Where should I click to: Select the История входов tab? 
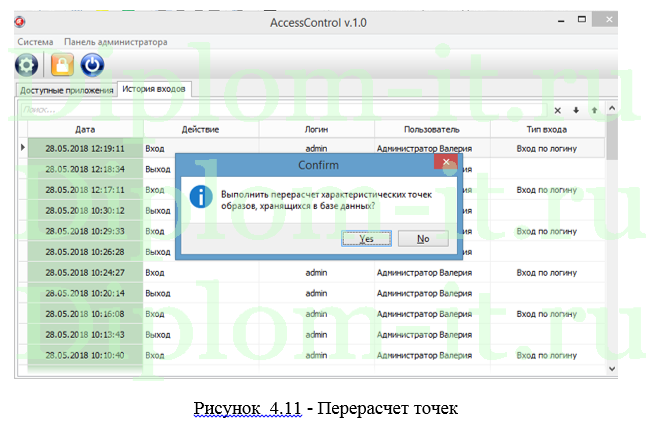coord(154,89)
